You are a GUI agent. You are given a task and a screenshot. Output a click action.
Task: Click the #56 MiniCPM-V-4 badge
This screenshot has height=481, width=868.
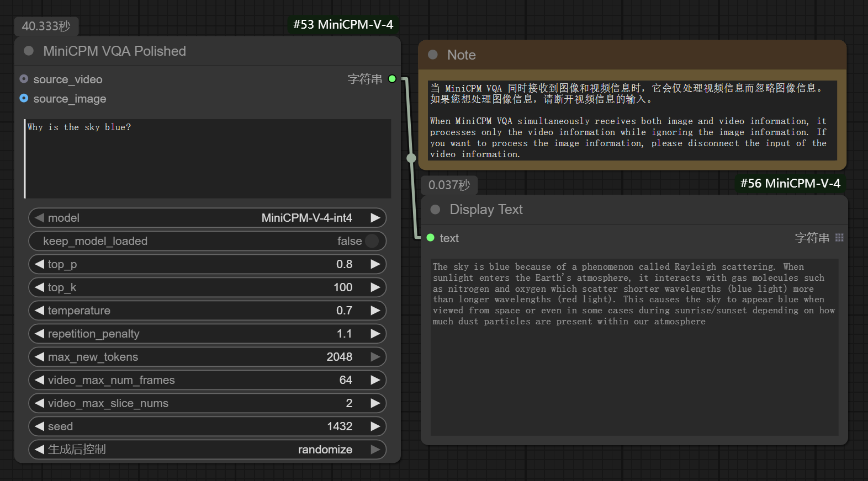790,183
